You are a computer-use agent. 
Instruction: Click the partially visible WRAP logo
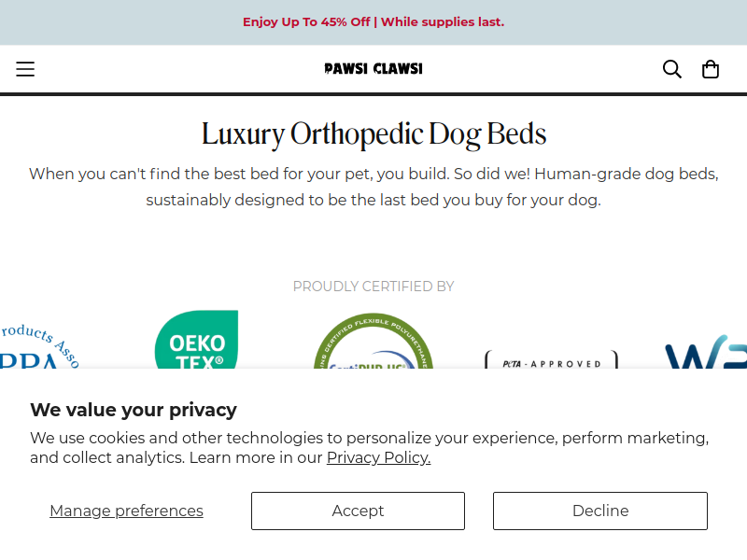click(706, 352)
